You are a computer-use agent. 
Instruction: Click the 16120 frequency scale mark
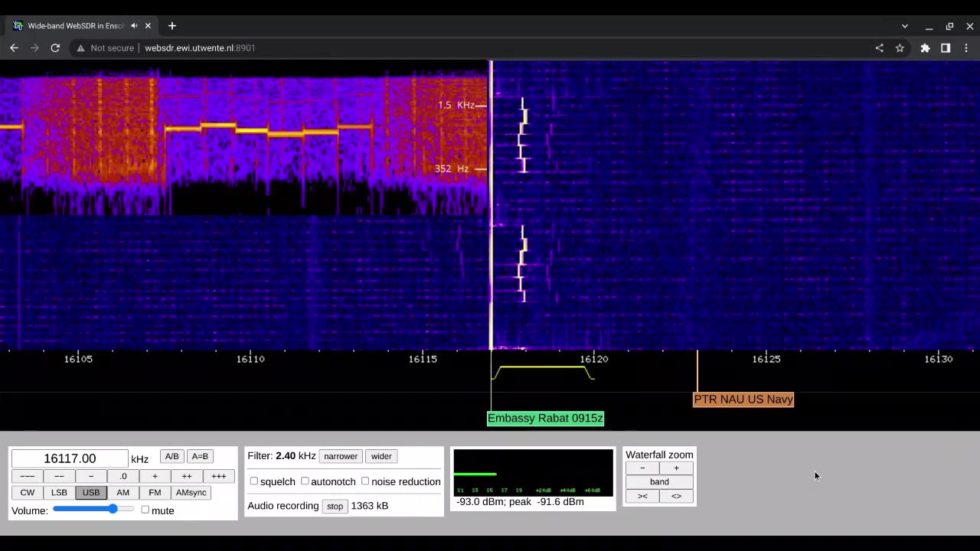(x=594, y=359)
